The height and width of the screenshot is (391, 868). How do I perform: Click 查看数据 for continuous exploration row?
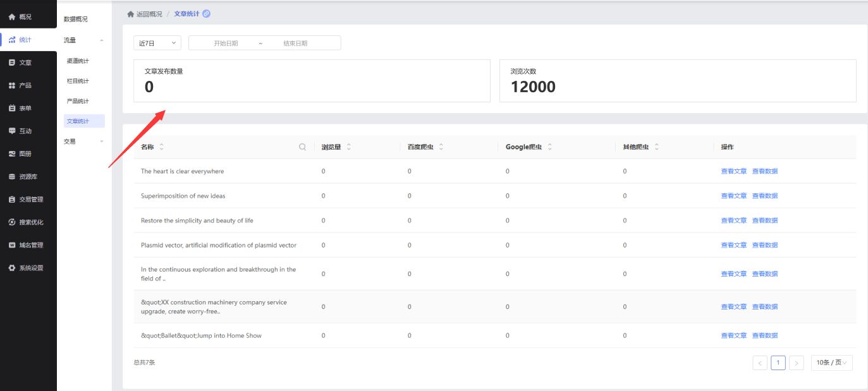(765, 274)
